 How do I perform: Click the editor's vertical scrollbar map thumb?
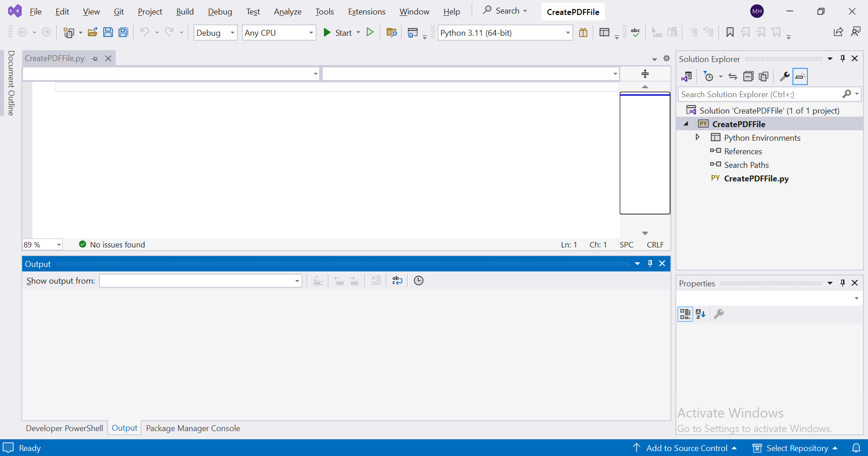[x=645, y=153]
